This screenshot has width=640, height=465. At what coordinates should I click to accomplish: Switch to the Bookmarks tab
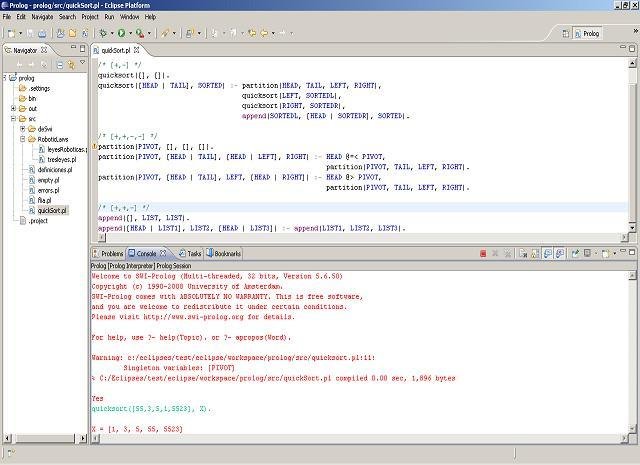click(224, 254)
